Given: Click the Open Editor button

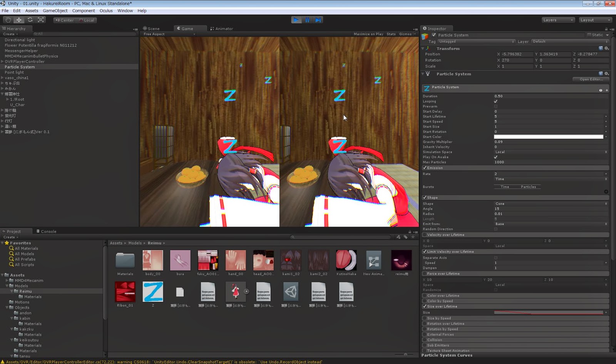Looking at the screenshot, I should (x=591, y=79).
